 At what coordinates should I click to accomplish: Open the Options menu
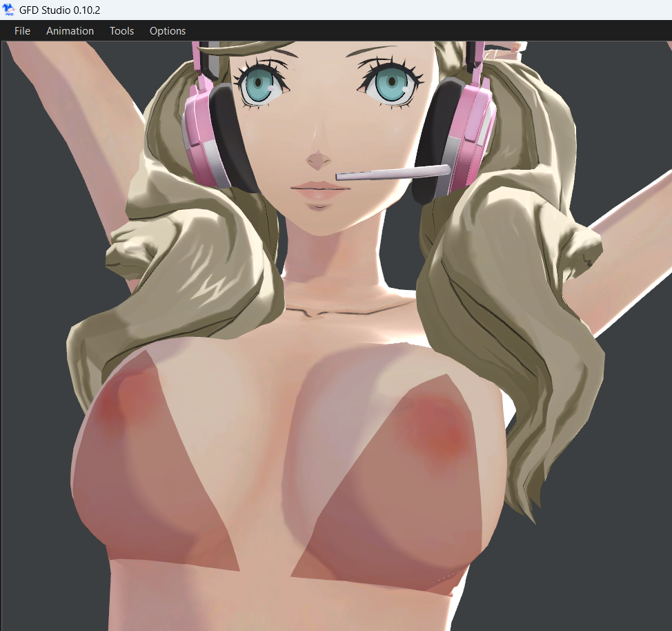click(168, 31)
